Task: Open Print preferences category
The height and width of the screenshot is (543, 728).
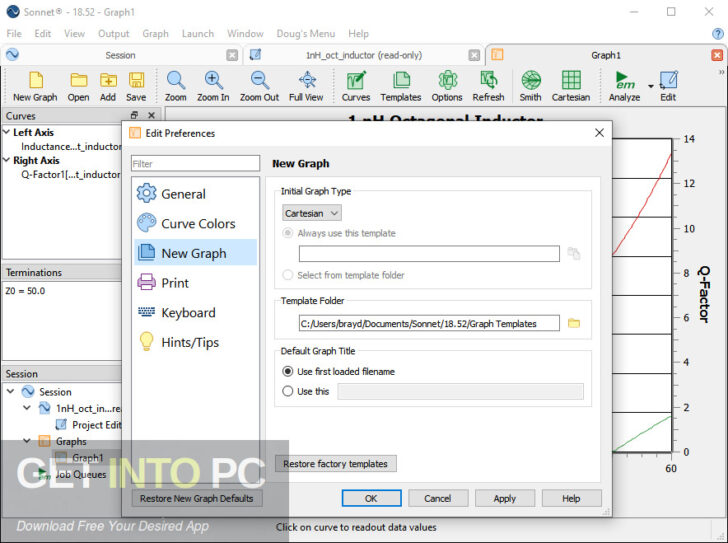Action: 195,283
